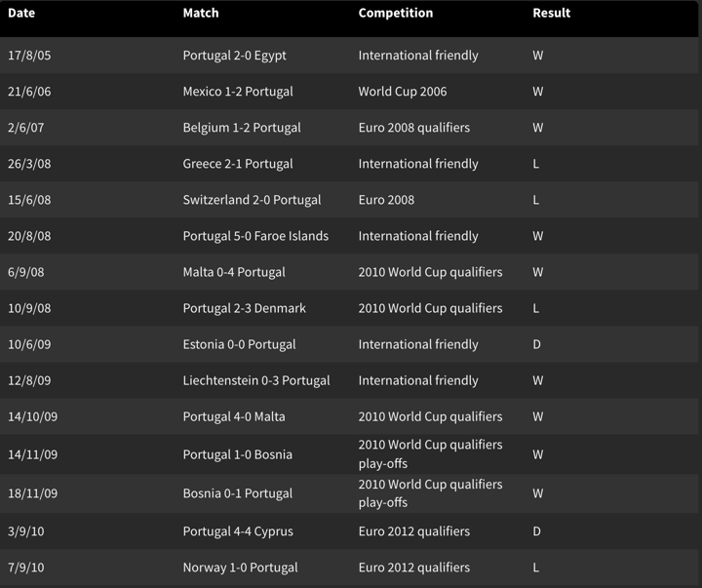This screenshot has width=702, height=588.
Task: Click the Match column header
Action: tap(201, 13)
